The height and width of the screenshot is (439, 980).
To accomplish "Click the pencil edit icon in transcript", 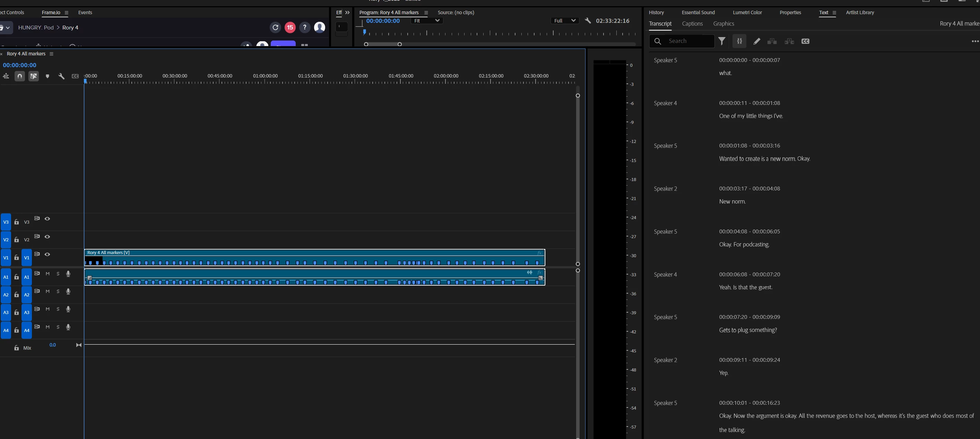I will click(757, 41).
